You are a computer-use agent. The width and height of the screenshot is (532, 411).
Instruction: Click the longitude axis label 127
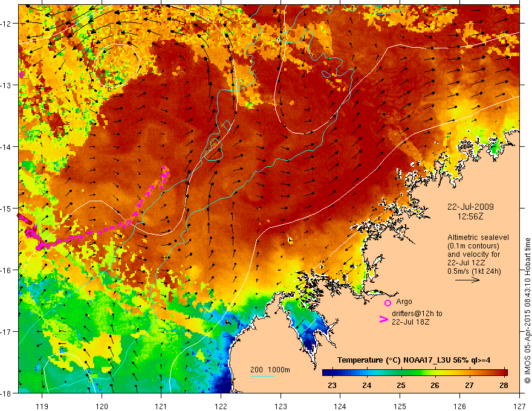(x=519, y=406)
